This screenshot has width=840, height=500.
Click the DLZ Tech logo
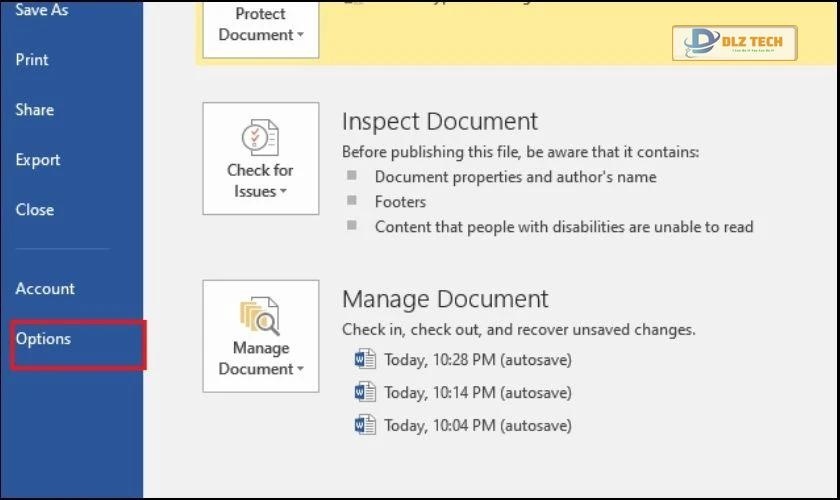735,43
